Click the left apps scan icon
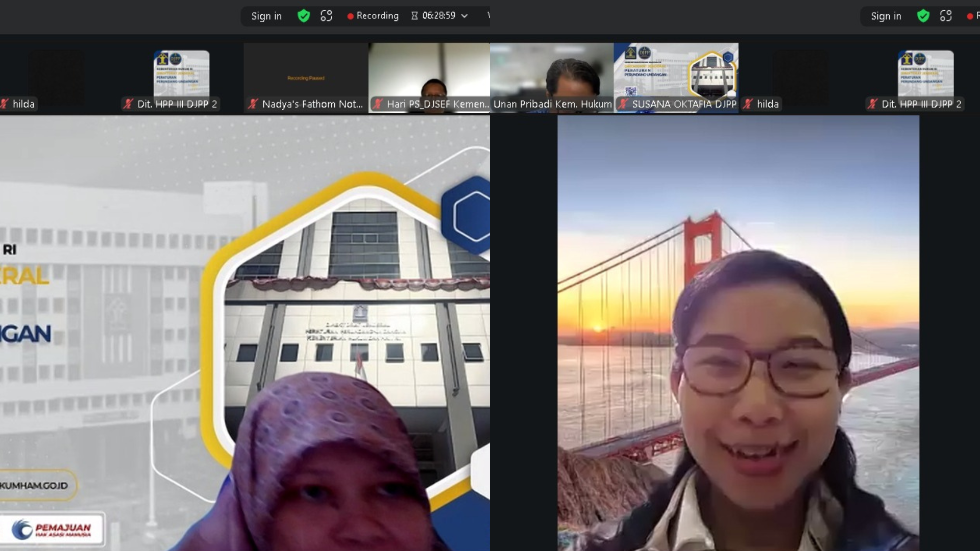Image resolution: width=980 pixels, height=551 pixels. [x=326, y=16]
